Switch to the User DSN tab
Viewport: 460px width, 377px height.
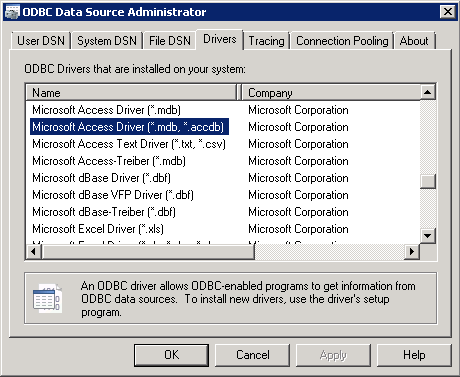coord(41,41)
